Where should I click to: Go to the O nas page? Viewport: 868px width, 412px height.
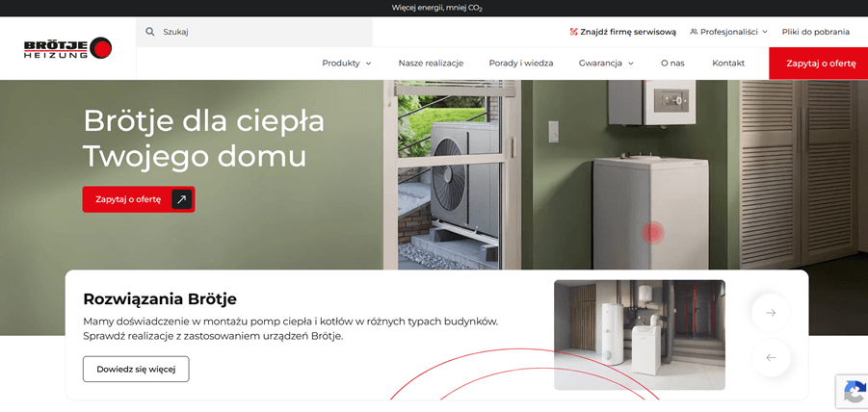[672, 63]
